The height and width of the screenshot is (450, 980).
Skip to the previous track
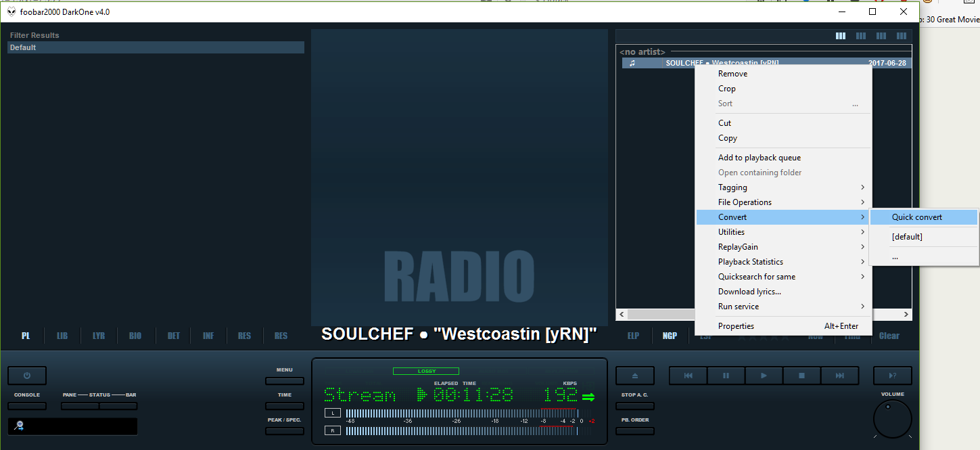tap(688, 376)
